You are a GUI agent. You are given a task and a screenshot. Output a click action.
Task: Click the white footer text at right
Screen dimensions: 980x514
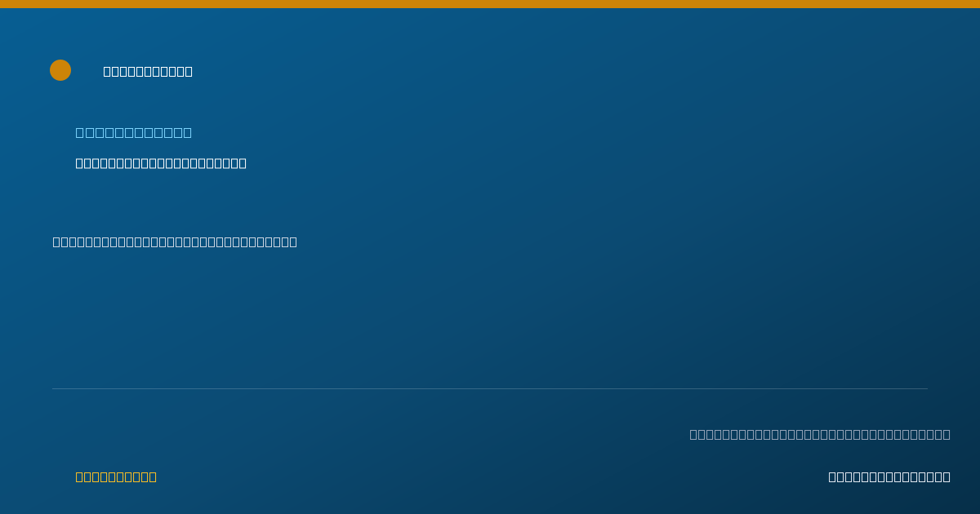tap(889, 476)
